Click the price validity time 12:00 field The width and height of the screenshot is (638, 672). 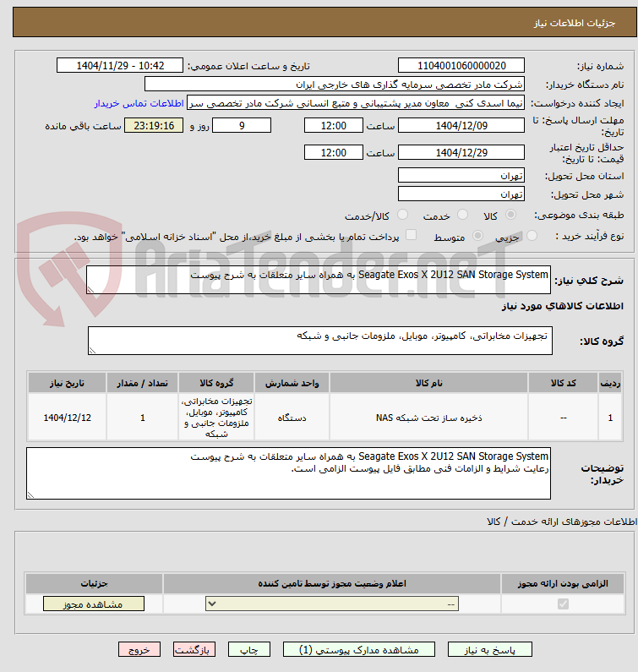[333, 152]
